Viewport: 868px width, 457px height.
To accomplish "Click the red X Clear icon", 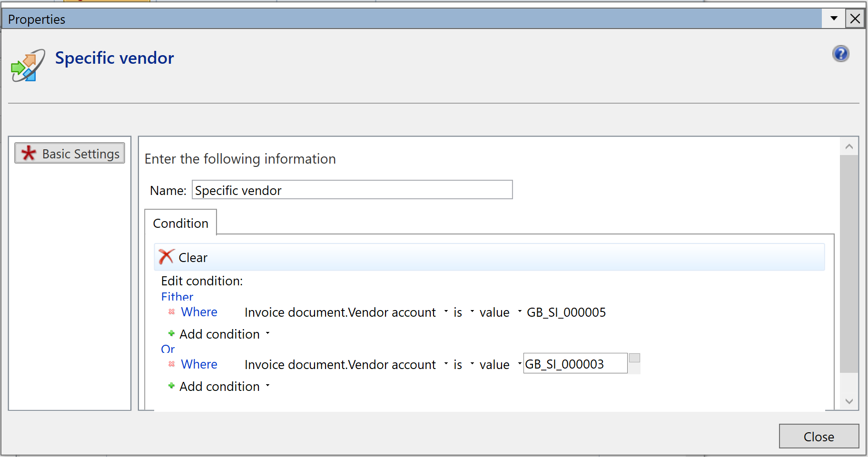I will pos(166,257).
